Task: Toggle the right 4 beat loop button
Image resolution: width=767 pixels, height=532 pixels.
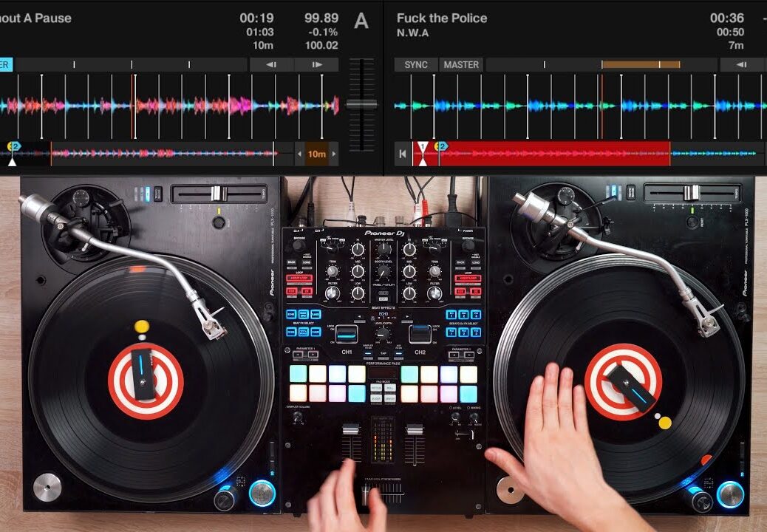Action: 468,279
